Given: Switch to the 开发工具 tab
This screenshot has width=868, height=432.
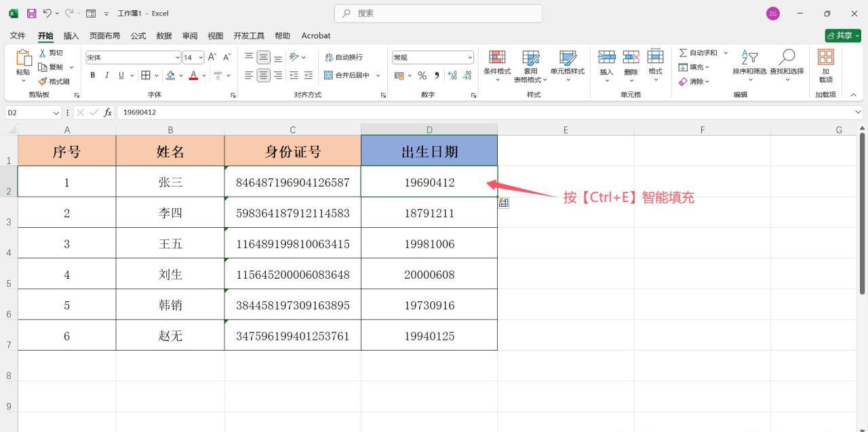Looking at the screenshot, I should (249, 35).
